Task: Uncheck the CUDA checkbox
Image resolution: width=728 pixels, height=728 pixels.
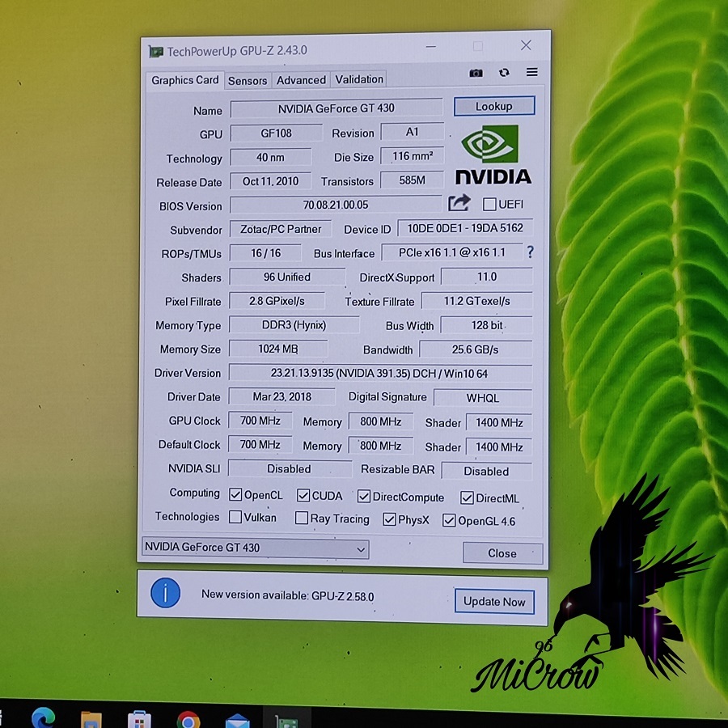Action: coord(303,495)
